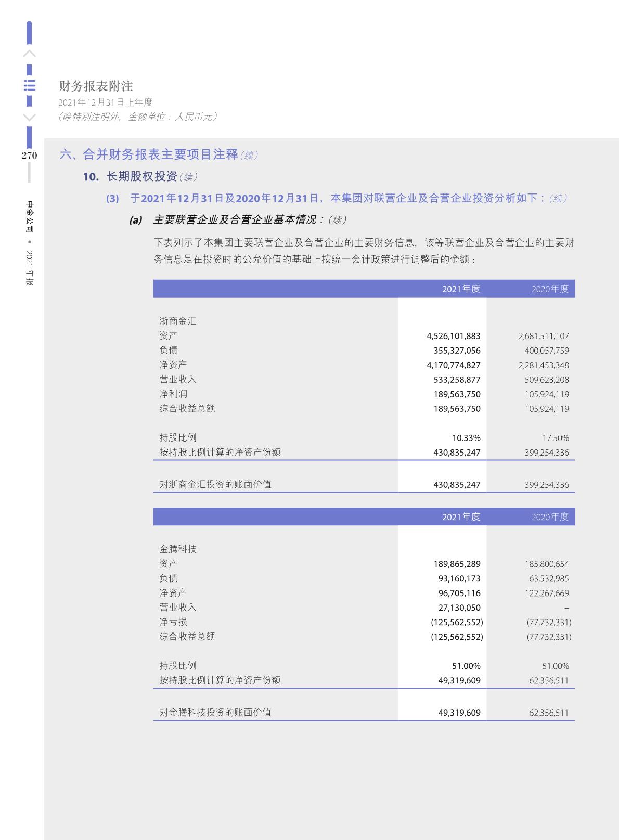The image size is (619, 840).
Task: Click the 10.33% shareholding percentage
Action: point(466,438)
